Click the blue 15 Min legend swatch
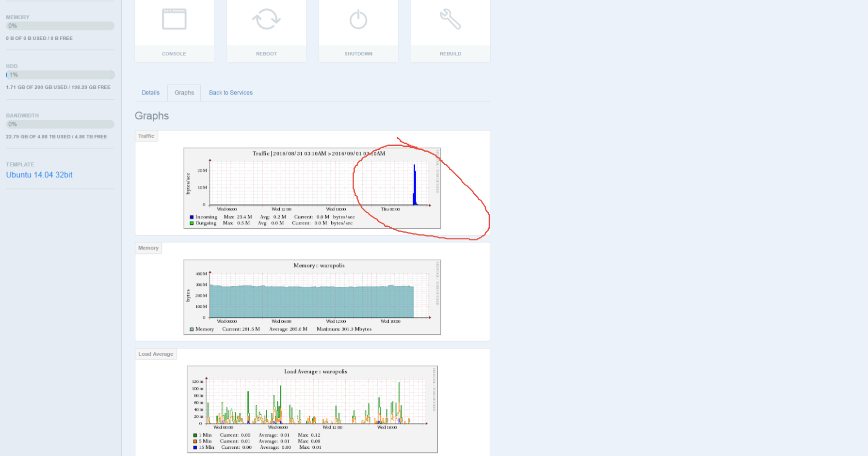The height and width of the screenshot is (456, 868). 195,447
